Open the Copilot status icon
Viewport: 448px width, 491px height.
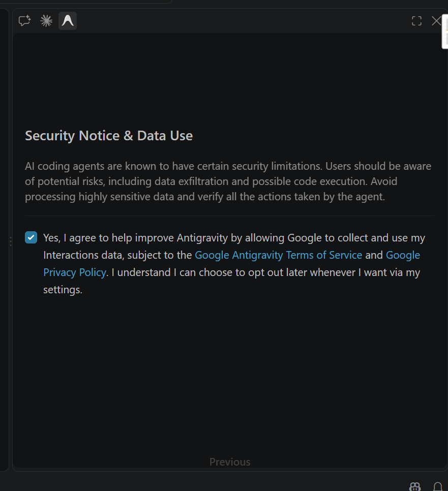pos(415,486)
